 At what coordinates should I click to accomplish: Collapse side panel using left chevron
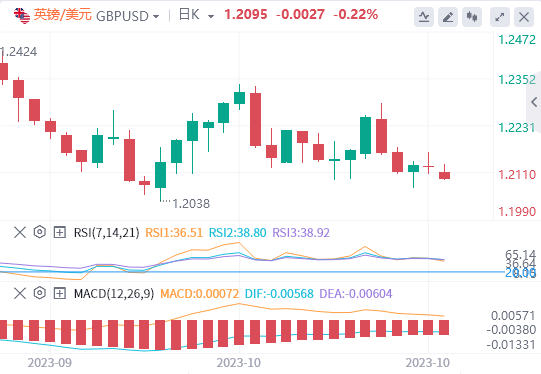pyautogui.click(x=534, y=102)
